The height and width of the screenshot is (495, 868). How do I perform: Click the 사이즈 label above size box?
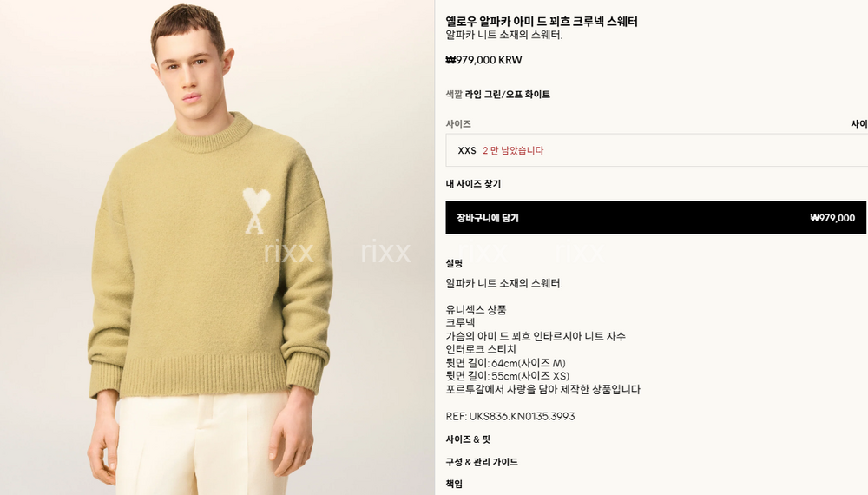tap(458, 124)
